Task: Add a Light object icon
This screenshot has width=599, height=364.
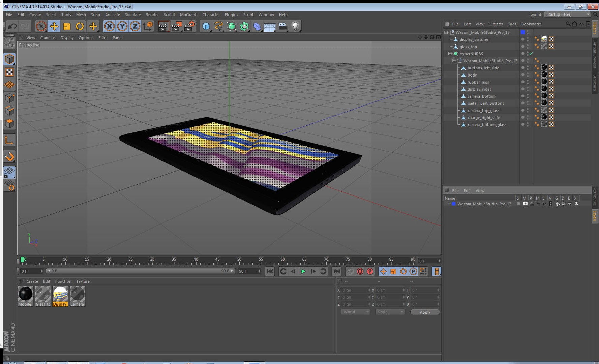Action: point(295,26)
